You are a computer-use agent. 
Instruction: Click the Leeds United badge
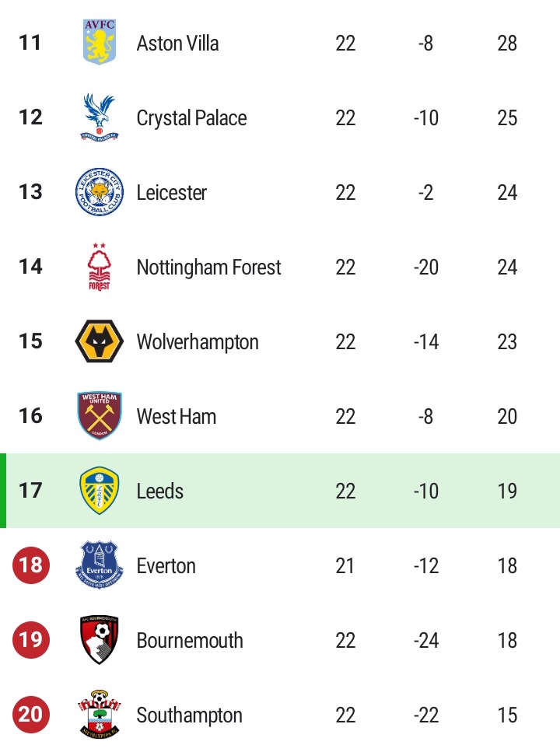pyautogui.click(x=99, y=491)
